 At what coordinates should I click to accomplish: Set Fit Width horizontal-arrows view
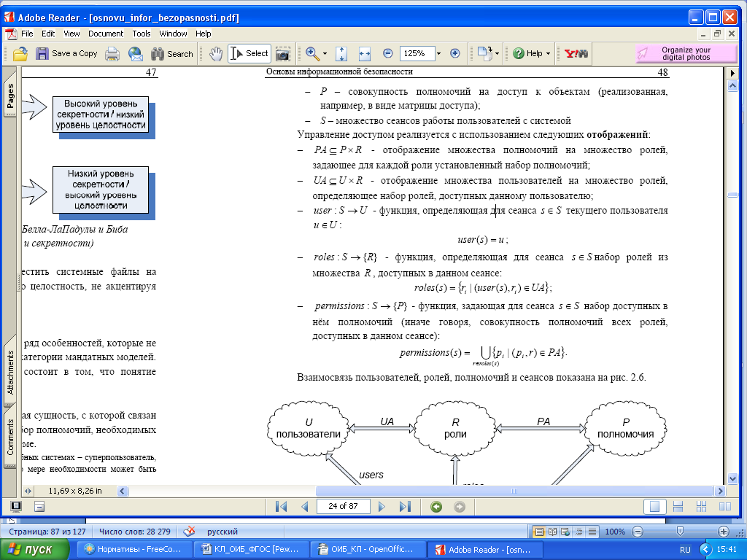tap(365, 53)
